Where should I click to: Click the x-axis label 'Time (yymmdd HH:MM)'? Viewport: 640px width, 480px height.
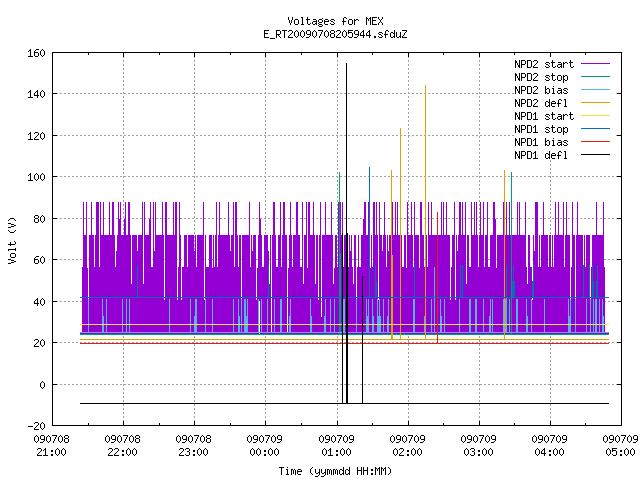pos(335,471)
